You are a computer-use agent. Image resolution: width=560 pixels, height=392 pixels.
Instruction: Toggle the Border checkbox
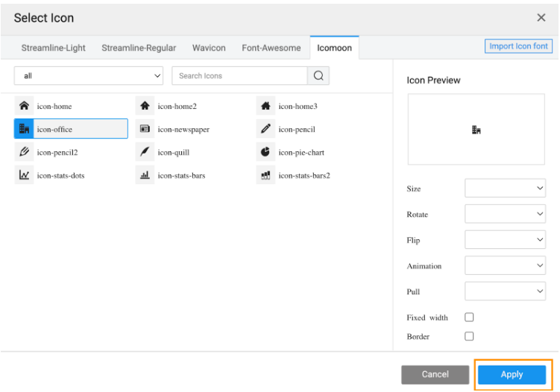(469, 337)
